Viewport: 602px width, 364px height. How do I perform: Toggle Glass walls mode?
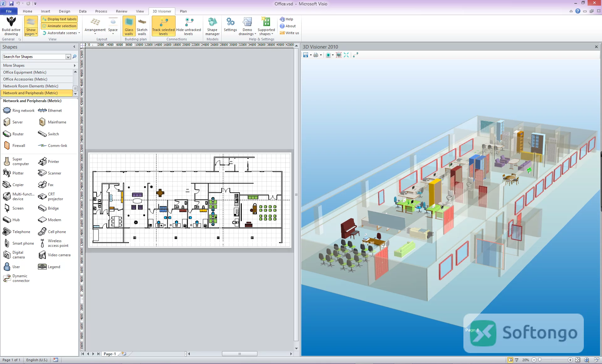(129, 26)
